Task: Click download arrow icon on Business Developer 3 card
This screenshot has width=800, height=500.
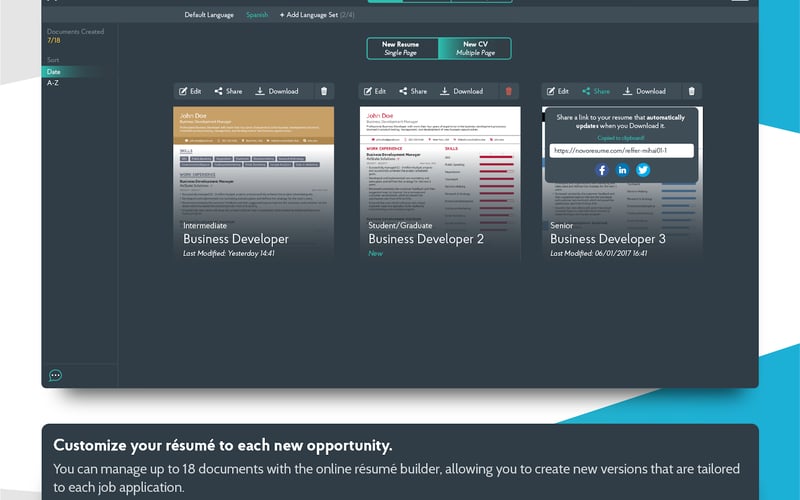Action: pyautogui.click(x=628, y=91)
